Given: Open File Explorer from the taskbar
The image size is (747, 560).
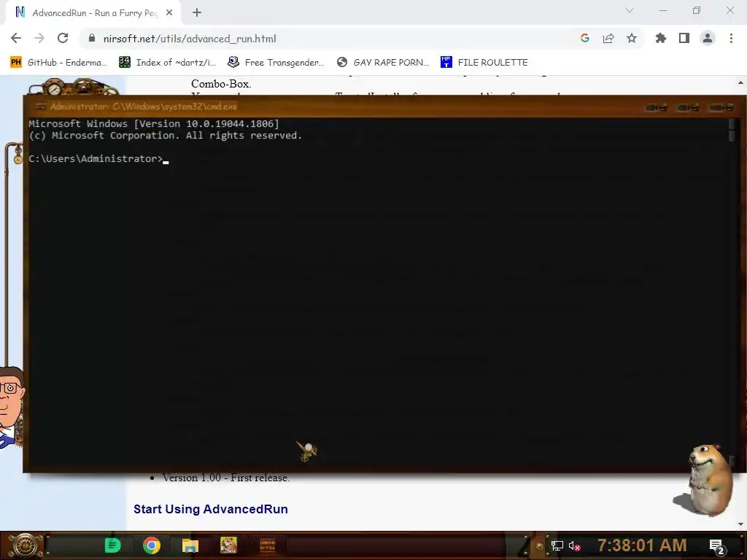Looking at the screenshot, I should coord(190,545).
